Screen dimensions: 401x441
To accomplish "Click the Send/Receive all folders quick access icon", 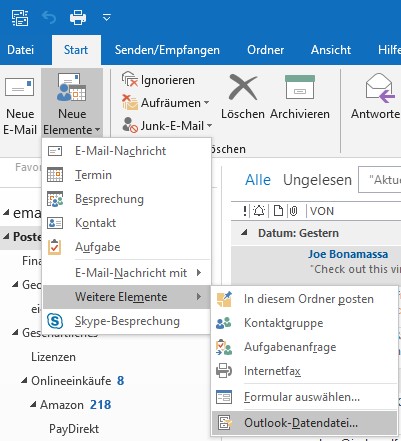I will (20, 18).
